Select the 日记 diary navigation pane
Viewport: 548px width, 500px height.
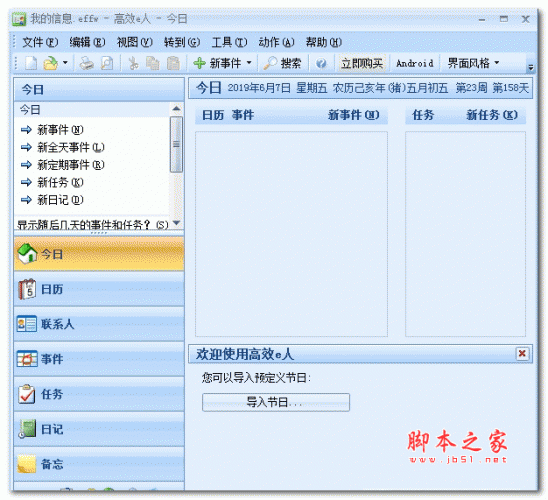(99, 429)
